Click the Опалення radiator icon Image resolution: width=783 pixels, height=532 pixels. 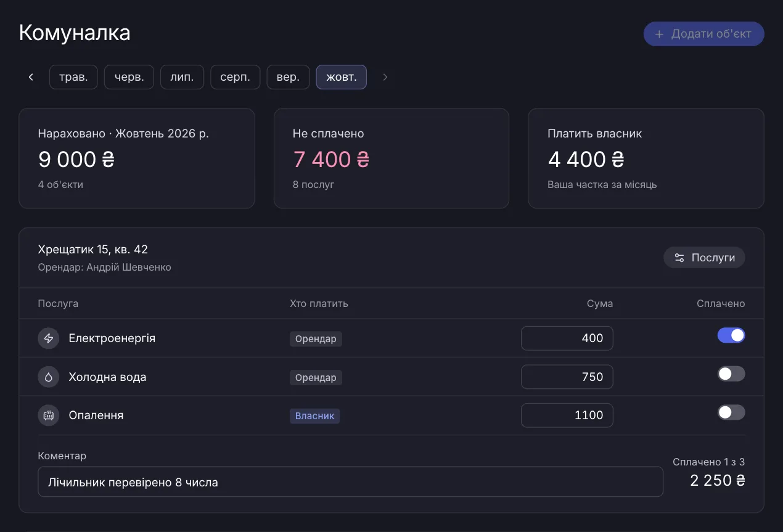tap(49, 415)
